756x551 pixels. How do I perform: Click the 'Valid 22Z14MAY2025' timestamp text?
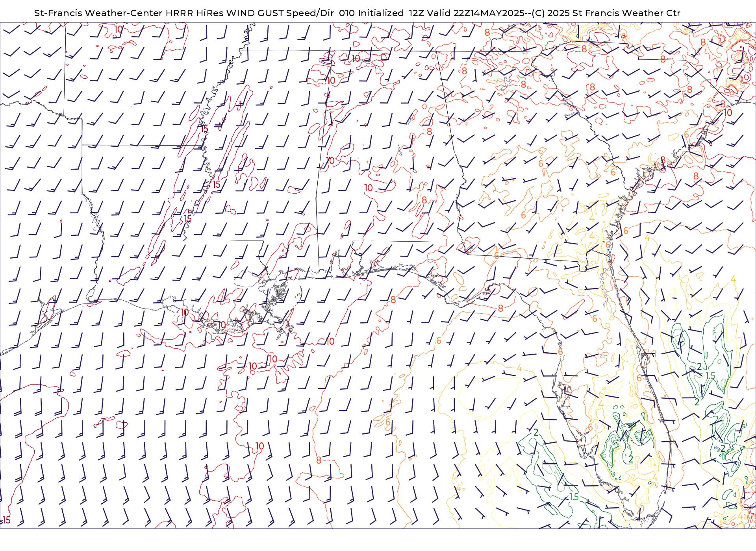(475, 13)
